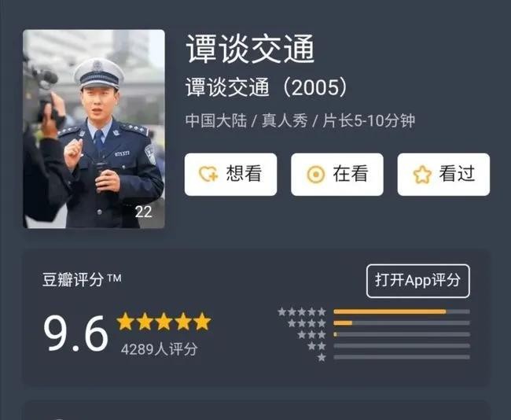Open the 打开App评分 button
The width and height of the screenshot is (511, 420).
(417, 281)
